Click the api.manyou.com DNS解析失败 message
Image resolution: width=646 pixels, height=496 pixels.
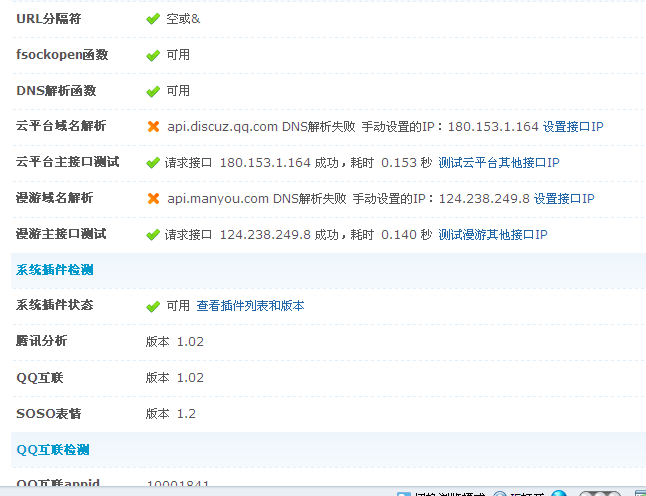point(257,199)
